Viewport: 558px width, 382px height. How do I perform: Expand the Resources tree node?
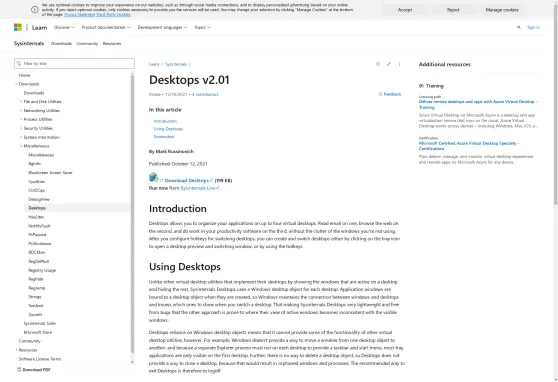[16, 350]
